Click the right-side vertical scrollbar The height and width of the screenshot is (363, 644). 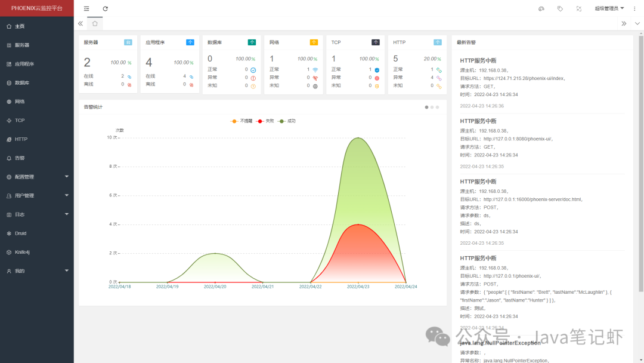tap(640, 164)
